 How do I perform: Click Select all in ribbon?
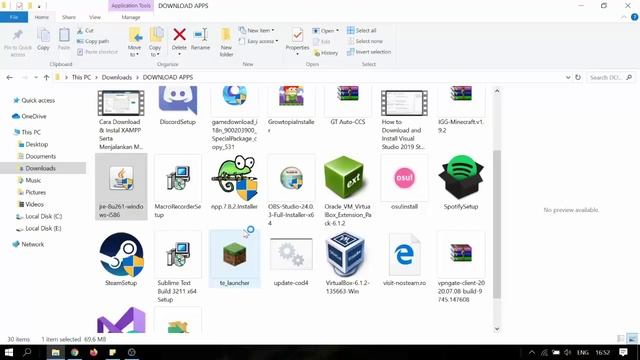(x=362, y=30)
